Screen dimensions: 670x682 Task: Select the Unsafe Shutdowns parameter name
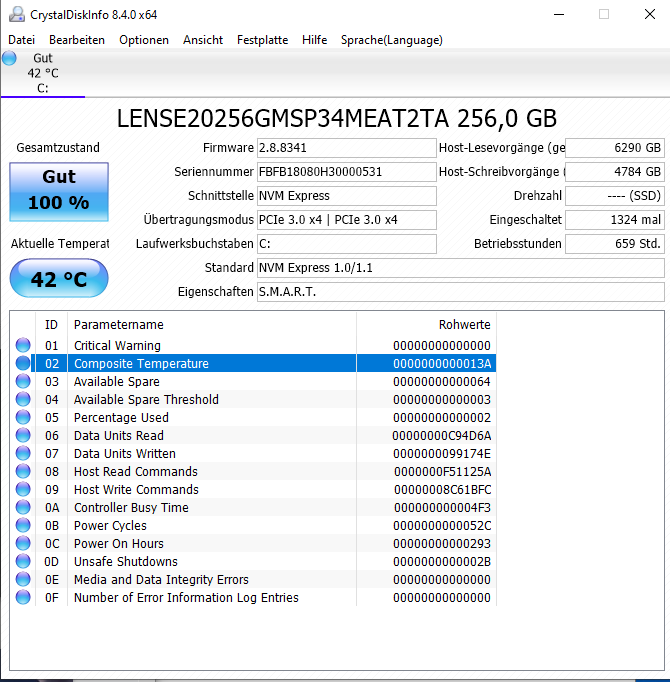(x=126, y=562)
